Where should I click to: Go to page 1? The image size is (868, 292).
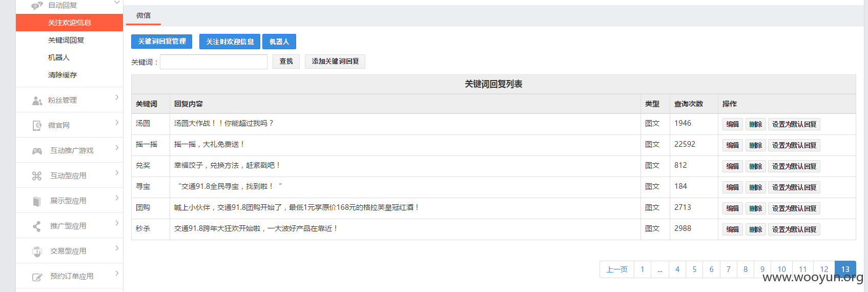click(x=643, y=269)
